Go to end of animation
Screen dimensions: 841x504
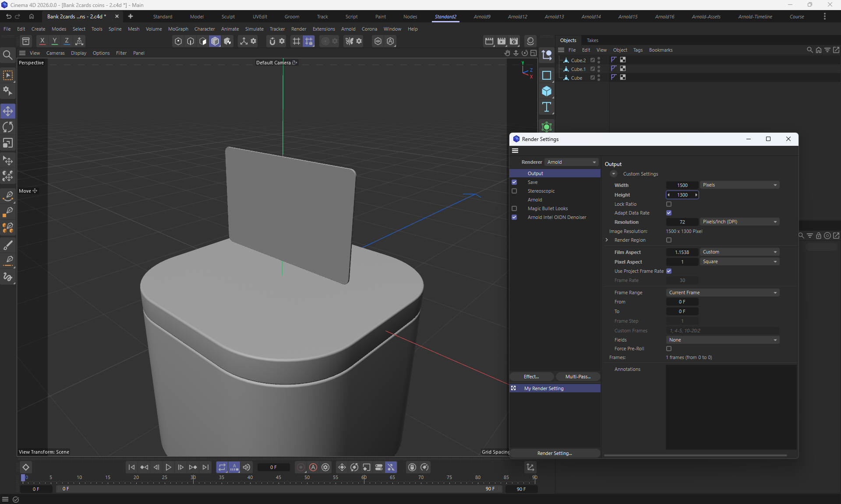tap(205, 467)
